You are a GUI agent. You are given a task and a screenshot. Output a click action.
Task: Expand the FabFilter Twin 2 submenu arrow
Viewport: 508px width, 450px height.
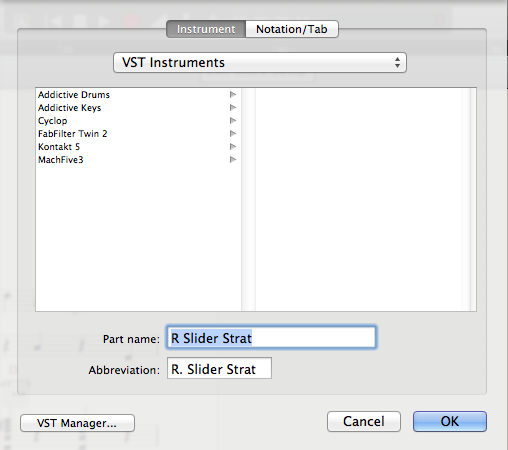pyautogui.click(x=233, y=134)
